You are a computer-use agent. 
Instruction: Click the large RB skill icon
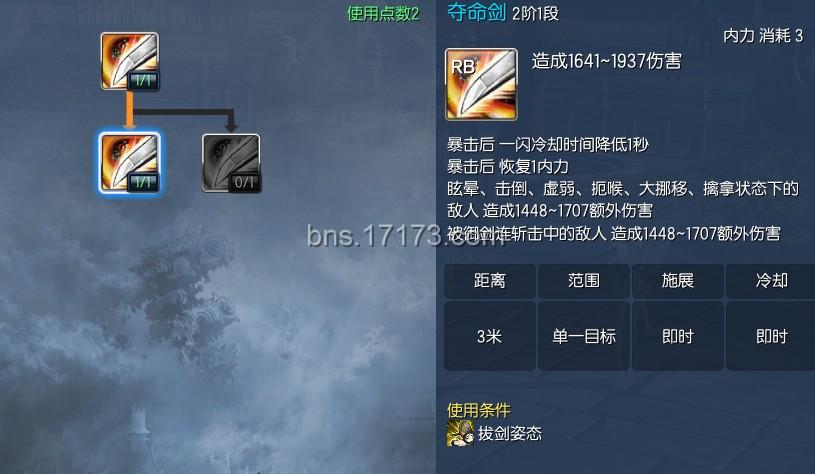pyautogui.click(x=481, y=84)
